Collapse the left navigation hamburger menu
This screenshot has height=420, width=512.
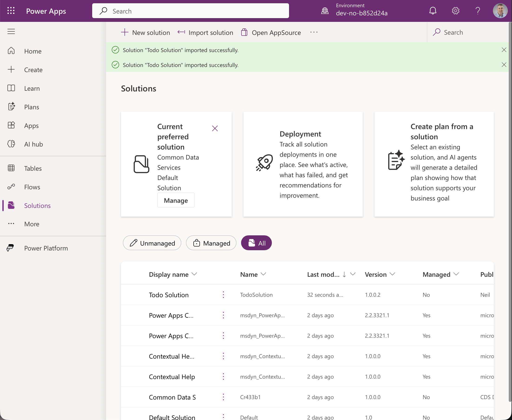[x=11, y=31]
